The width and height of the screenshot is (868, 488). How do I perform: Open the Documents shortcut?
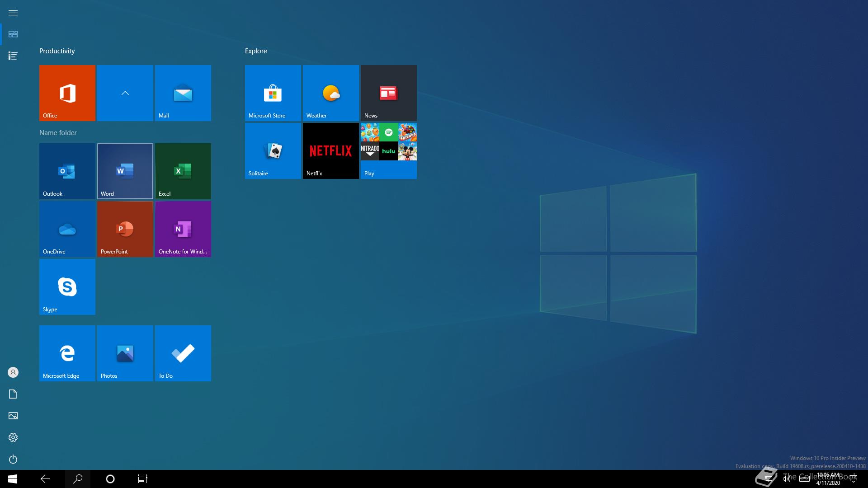coord(13,394)
